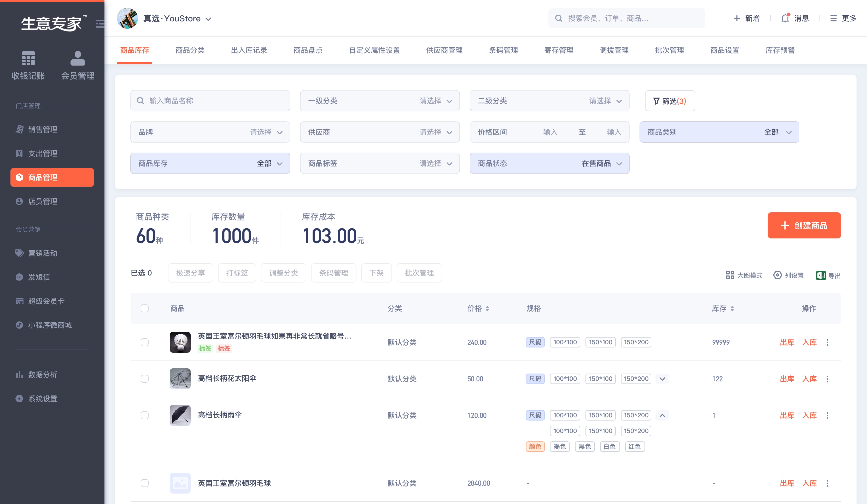Switch to 大图模式 grid view icon

coord(730,275)
